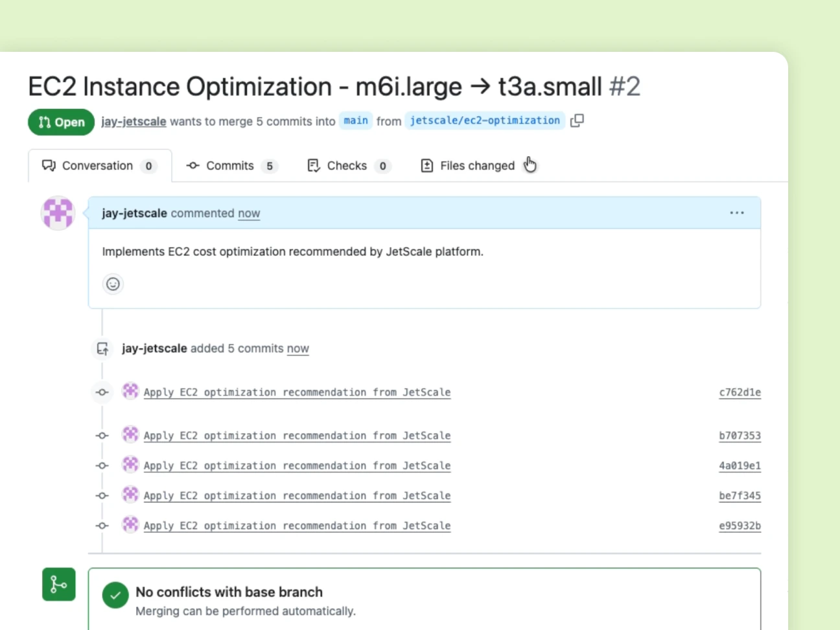Screen dimensions: 840x630
Task: Open commit hash be7f345
Action: [x=740, y=495]
